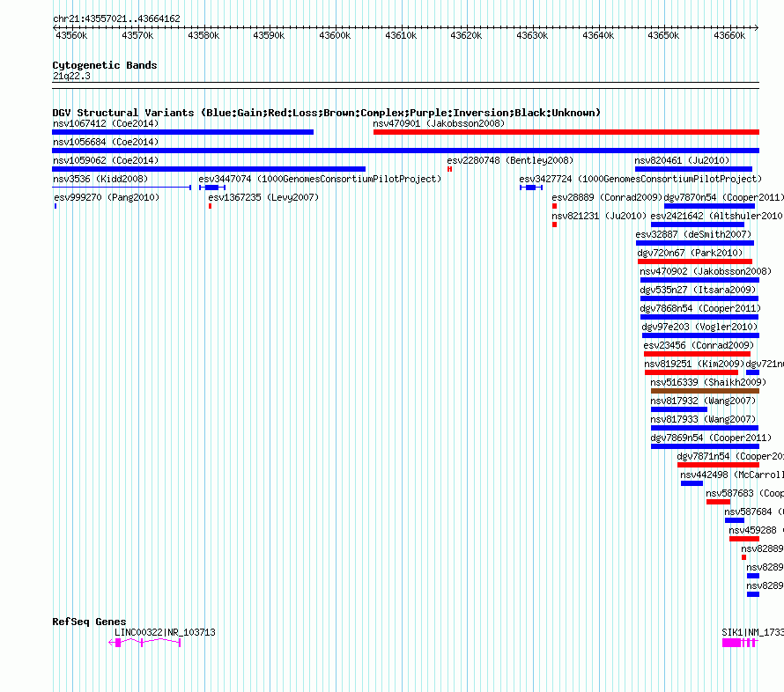Select the LINC00322 magenta gene glyph

coord(144,643)
